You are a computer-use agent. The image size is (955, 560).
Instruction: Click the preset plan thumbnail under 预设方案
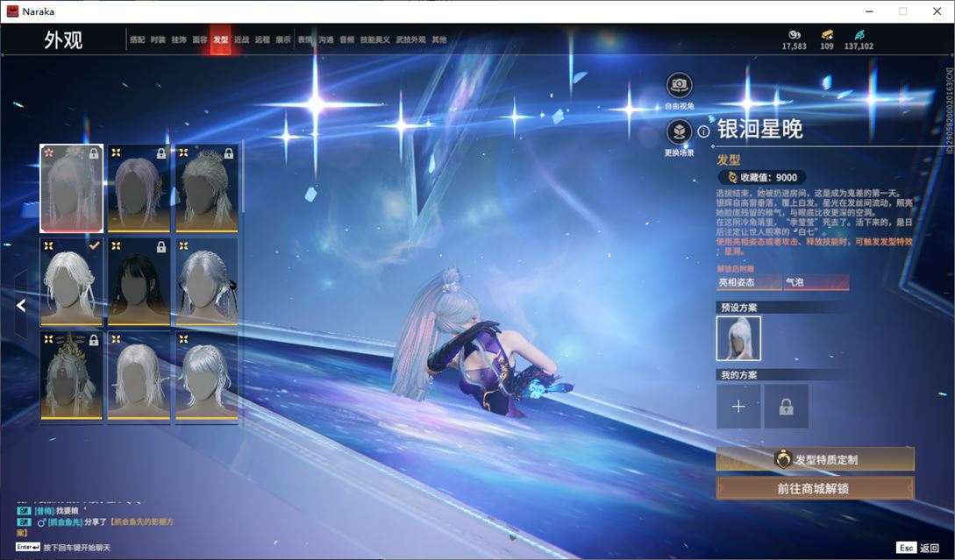738,338
